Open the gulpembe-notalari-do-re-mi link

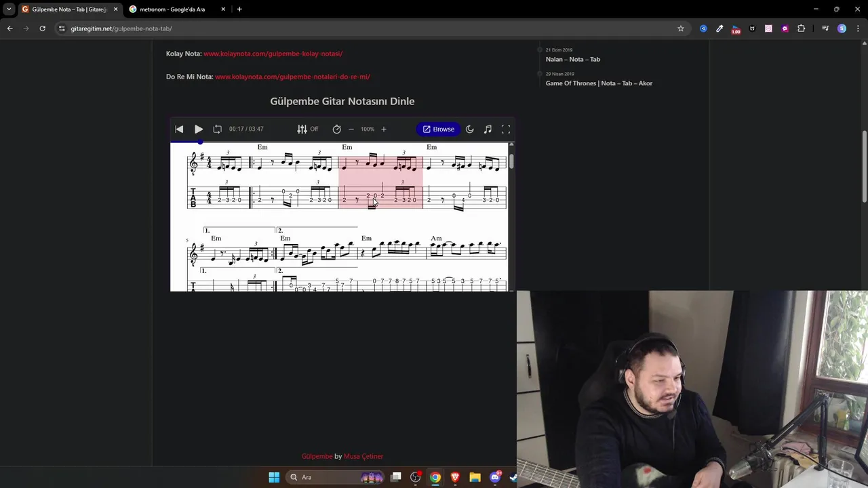[292, 77]
